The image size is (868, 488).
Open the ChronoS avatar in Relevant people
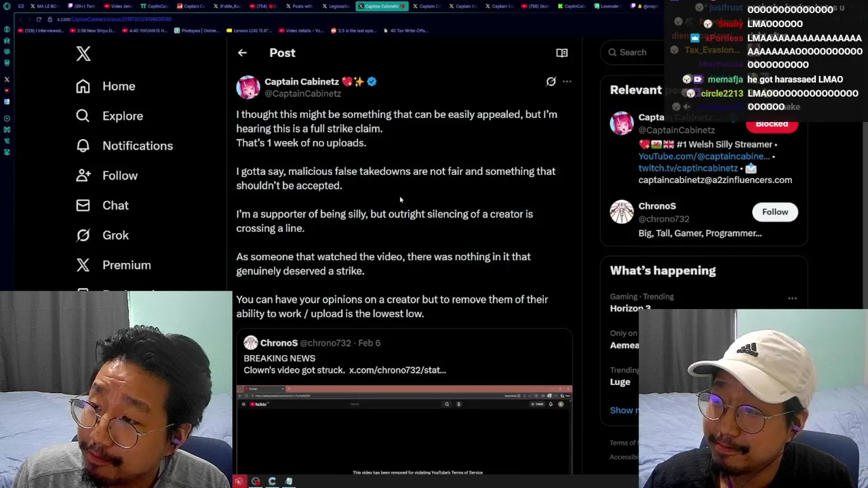tap(621, 213)
